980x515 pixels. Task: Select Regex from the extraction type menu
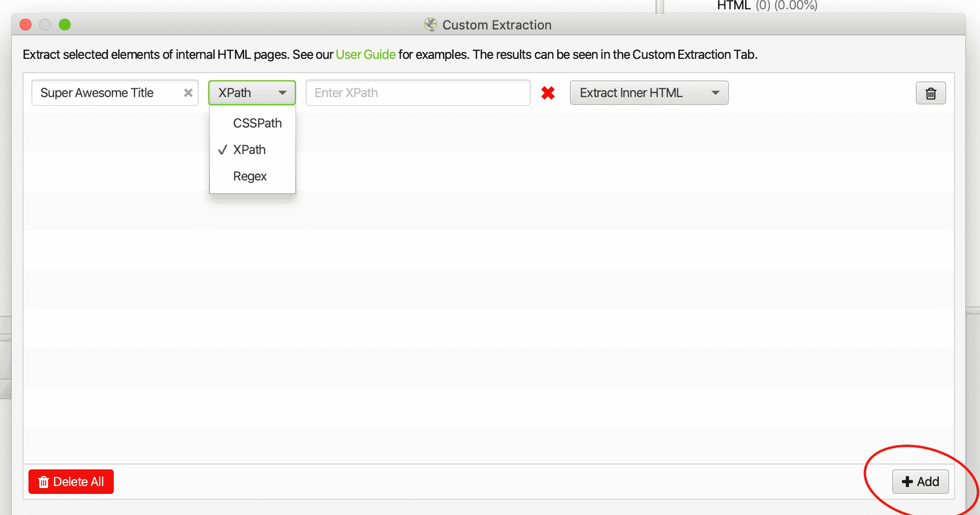pos(250,176)
